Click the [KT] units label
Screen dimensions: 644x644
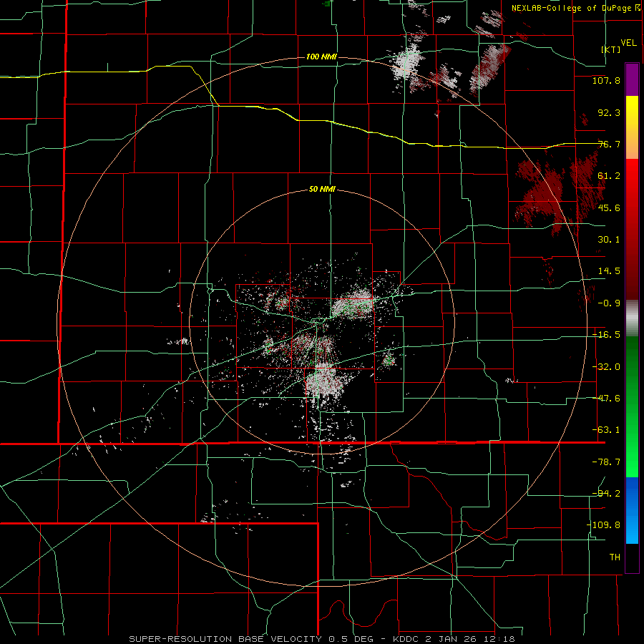611,49
